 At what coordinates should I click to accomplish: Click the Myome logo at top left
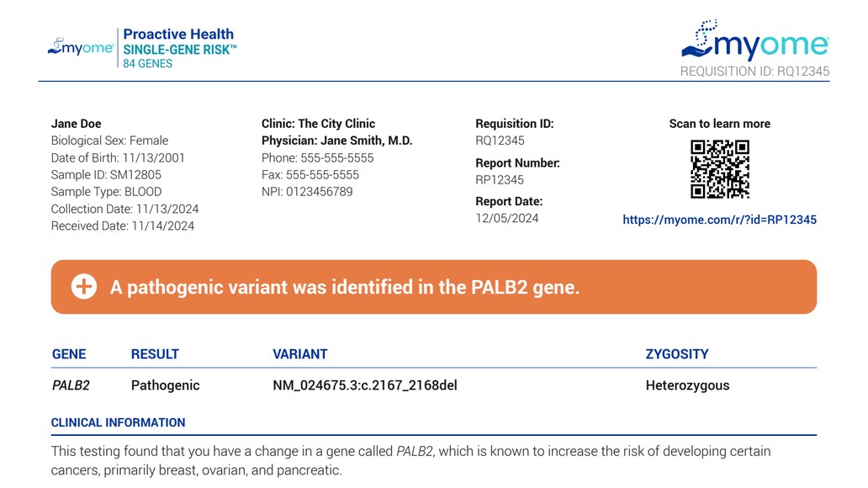click(x=81, y=47)
